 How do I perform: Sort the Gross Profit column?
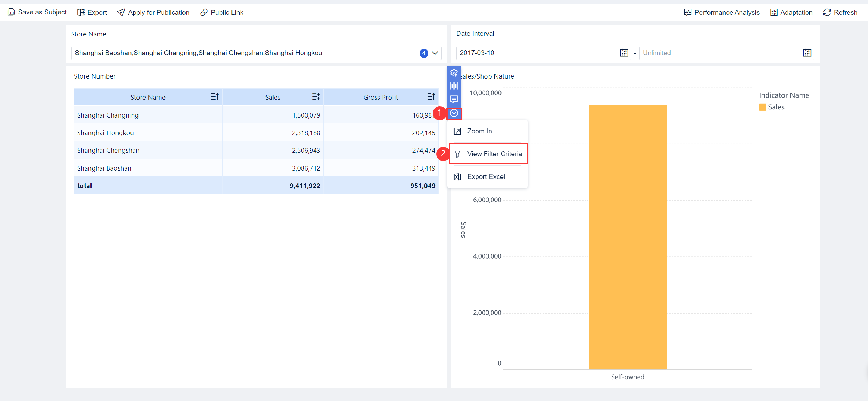[x=431, y=96]
